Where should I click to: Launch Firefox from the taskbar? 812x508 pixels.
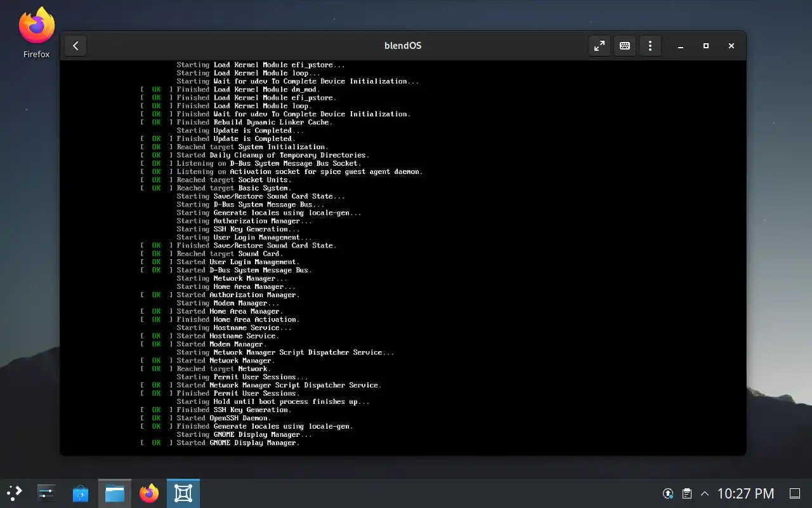point(149,493)
